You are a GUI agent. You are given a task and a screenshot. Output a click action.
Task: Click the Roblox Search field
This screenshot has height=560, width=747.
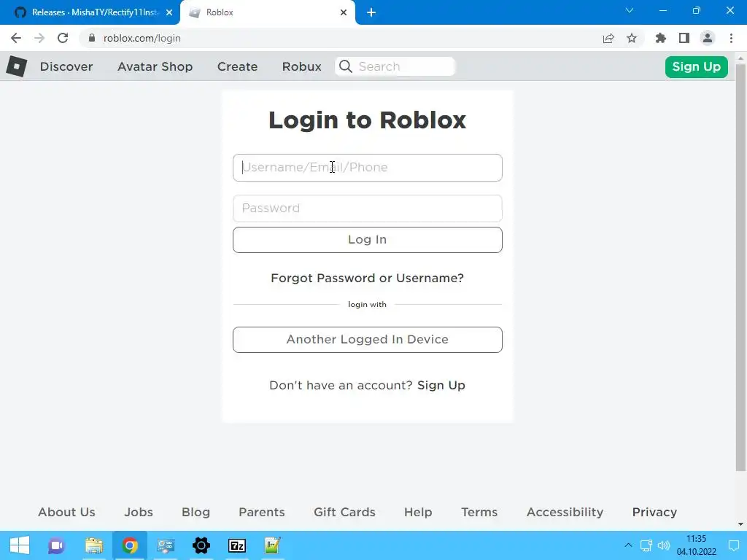[395, 66]
